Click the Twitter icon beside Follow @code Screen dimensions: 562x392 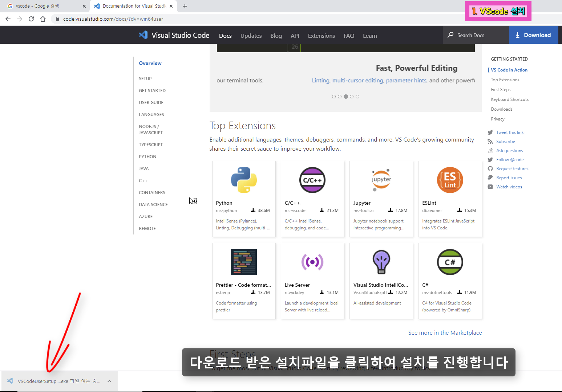click(x=490, y=160)
